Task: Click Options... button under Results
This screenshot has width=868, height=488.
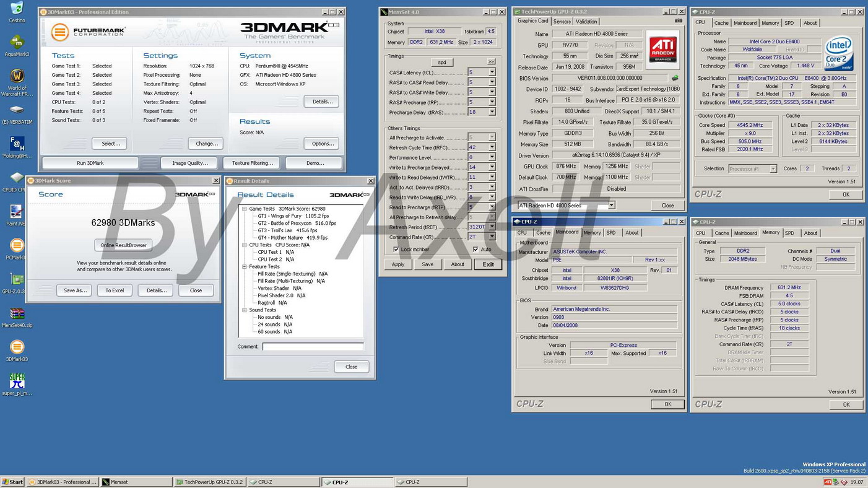Action: (x=322, y=144)
